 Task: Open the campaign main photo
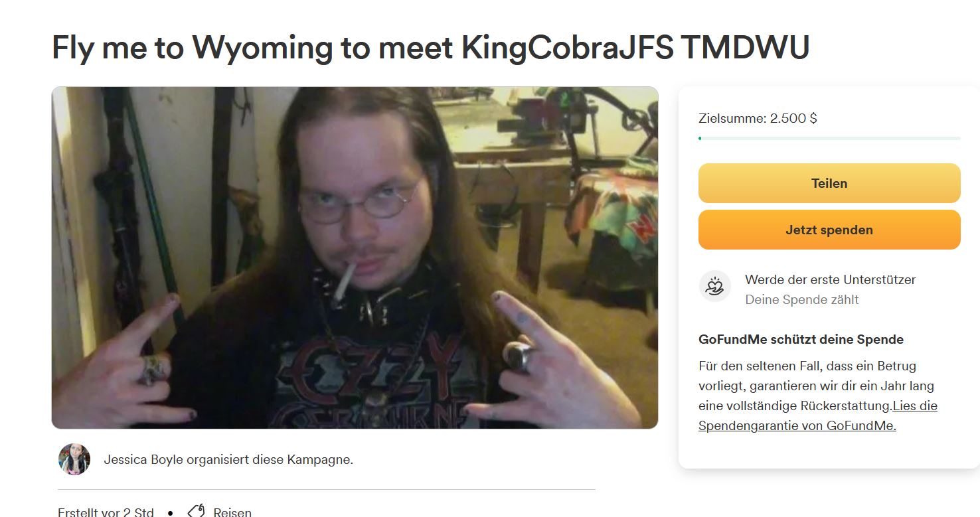(x=355, y=258)
